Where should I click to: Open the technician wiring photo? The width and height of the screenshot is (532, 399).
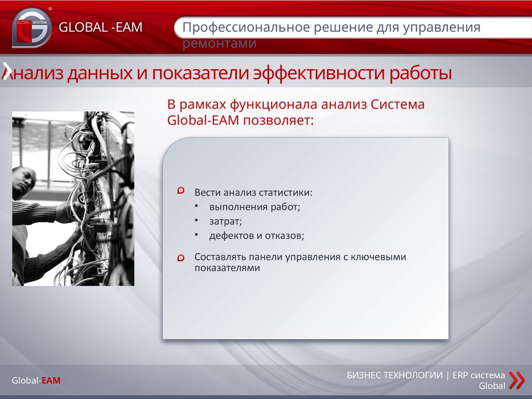73,198
